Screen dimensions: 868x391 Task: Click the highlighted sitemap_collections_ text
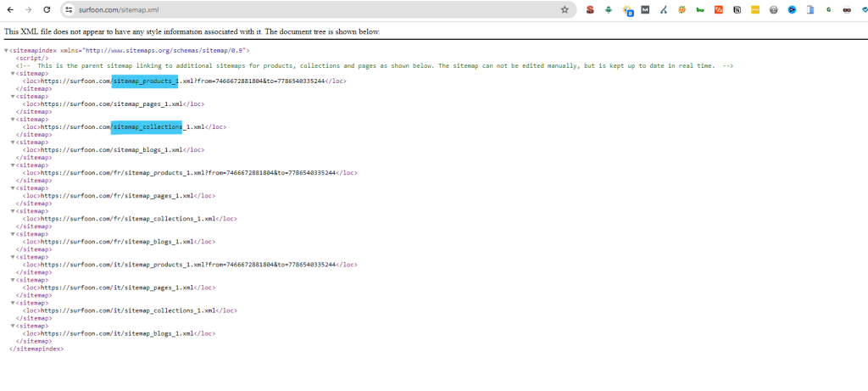(x=147, y=127)
